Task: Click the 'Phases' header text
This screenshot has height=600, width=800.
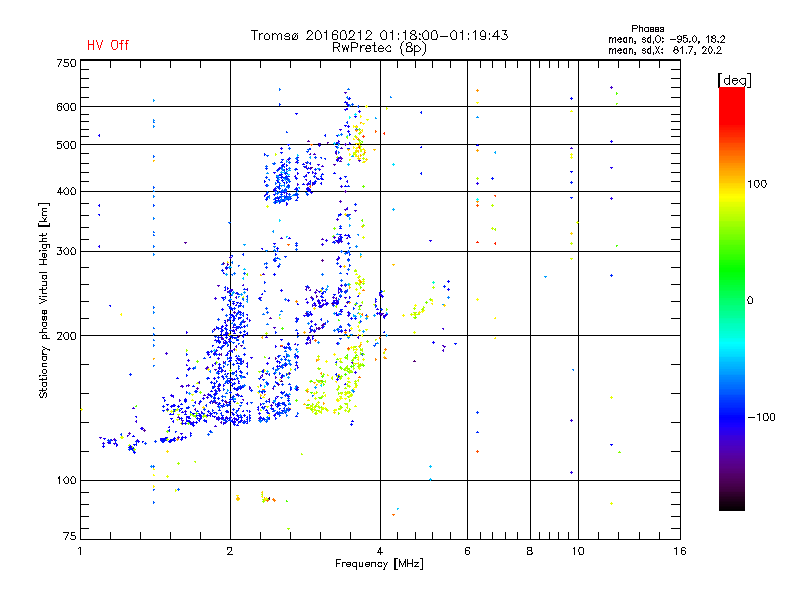Action: click(647, 29)
